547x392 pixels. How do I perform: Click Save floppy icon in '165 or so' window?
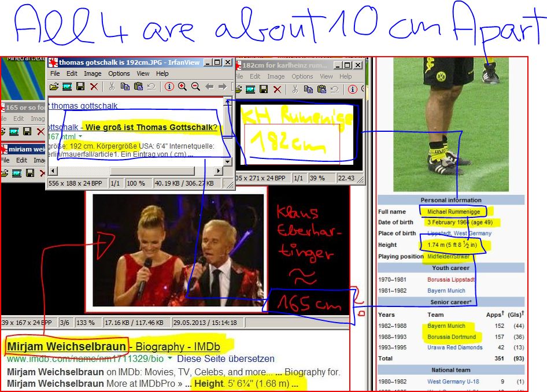(x=27, y=131)
